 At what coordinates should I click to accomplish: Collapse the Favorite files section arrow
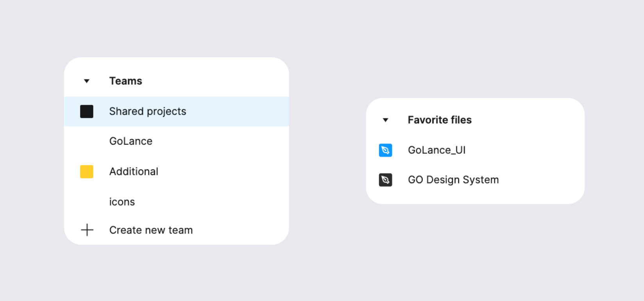pos(385,120)
